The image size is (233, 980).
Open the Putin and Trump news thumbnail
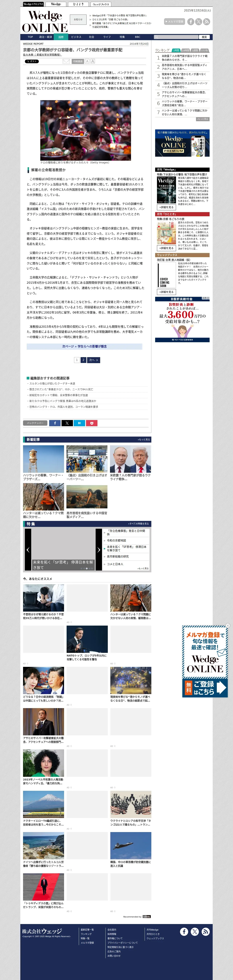tap(130, 459)
